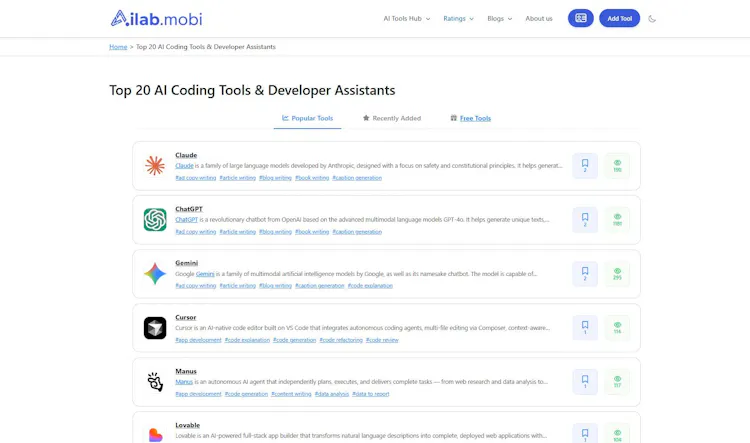Click Cursor's AI-native code editor description
This screenshot has width=750, height=443.
point(363,328)
